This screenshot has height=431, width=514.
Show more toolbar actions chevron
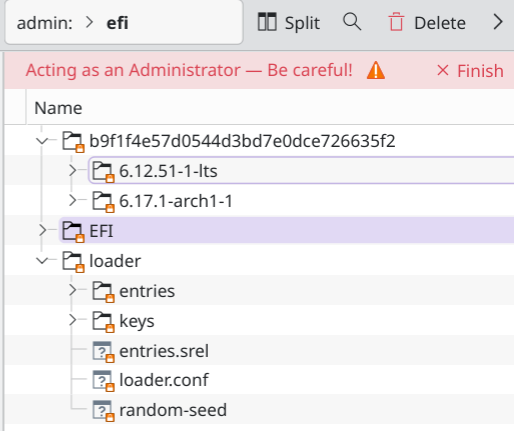[498, 22]
